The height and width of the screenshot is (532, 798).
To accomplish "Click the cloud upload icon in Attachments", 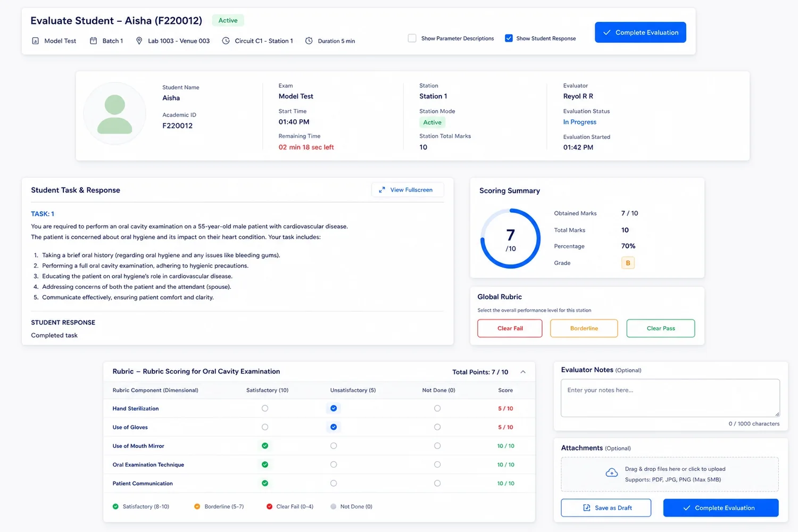I will click(x=612, y=473).
